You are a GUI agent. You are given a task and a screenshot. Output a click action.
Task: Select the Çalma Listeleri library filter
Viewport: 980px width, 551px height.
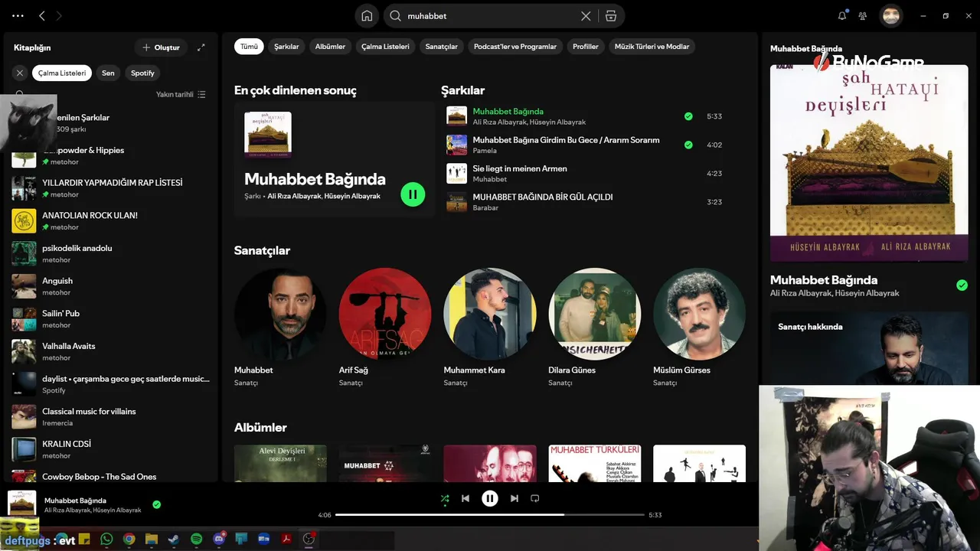(62, 73)
